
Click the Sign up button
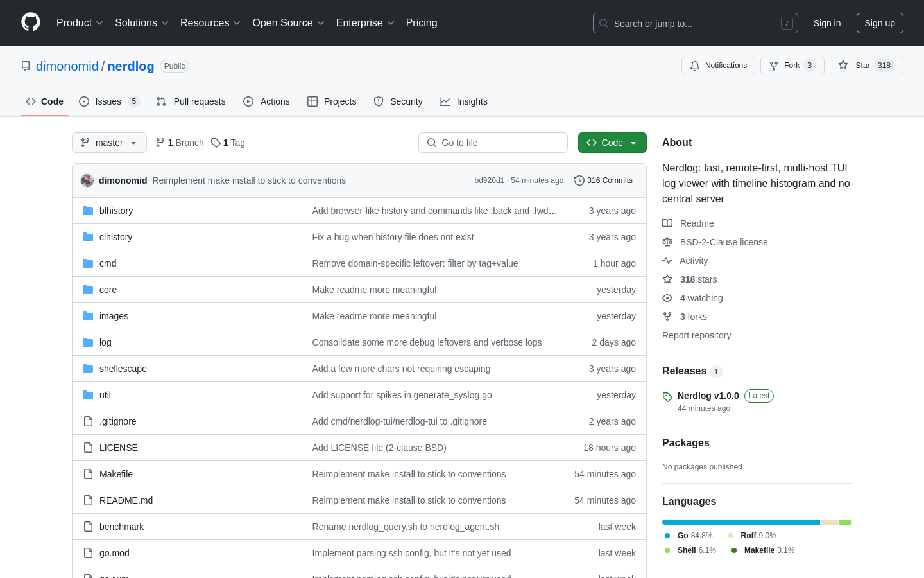[x=880, y=23]
